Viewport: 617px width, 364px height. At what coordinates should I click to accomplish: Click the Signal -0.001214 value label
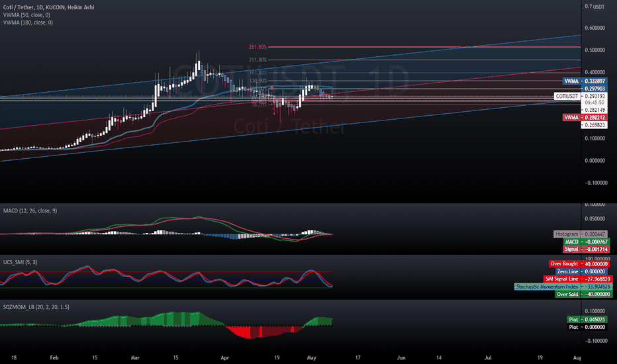(x=587, y=249)
